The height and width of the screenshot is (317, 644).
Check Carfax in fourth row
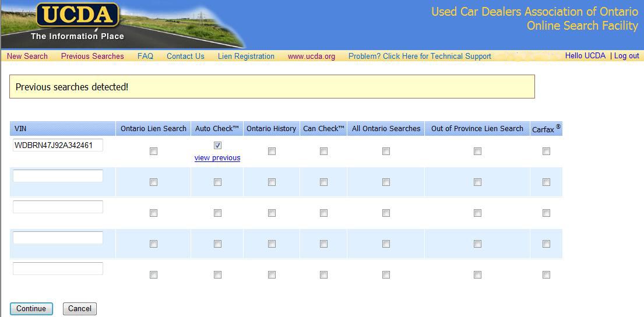546,244
